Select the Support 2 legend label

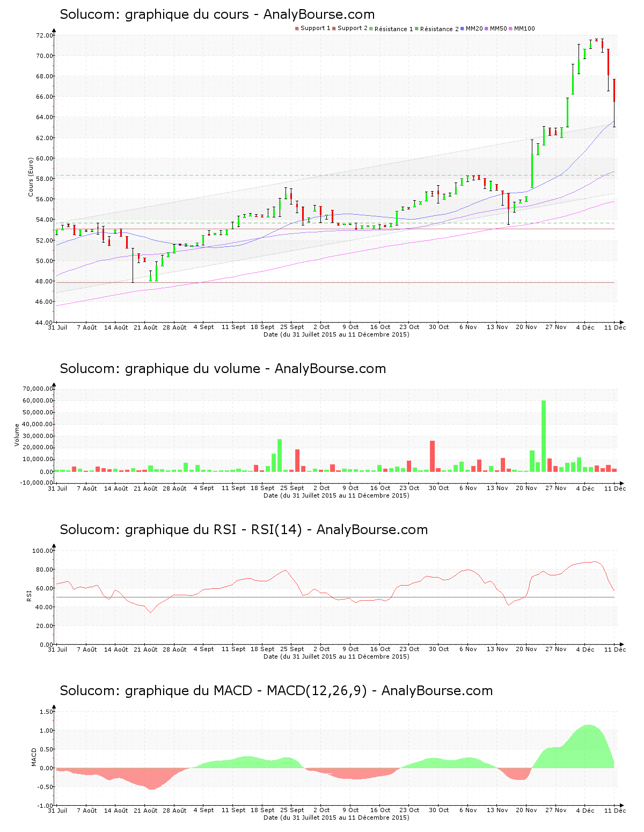353,28
